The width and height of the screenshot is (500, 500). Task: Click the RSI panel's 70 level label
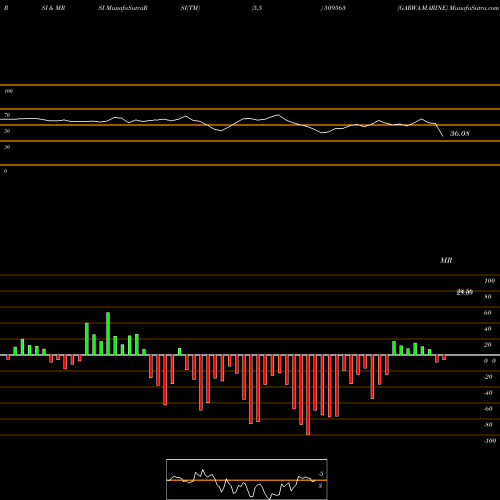pos(7,115)
